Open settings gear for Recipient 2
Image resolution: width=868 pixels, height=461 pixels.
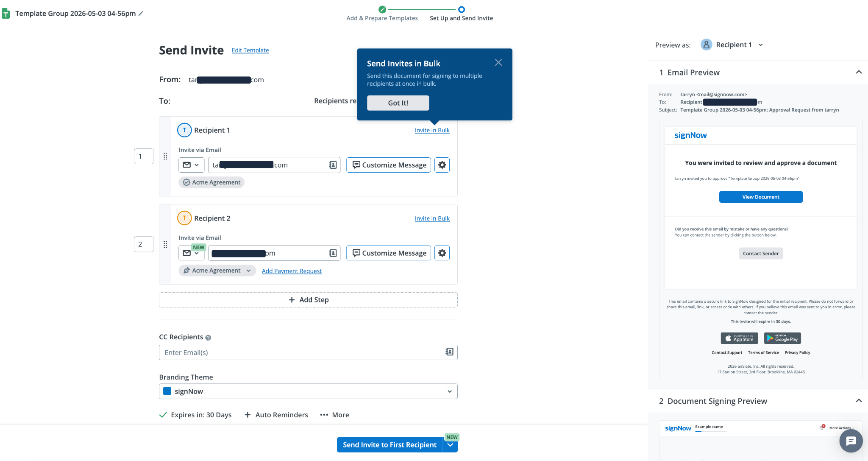[442, 253]
